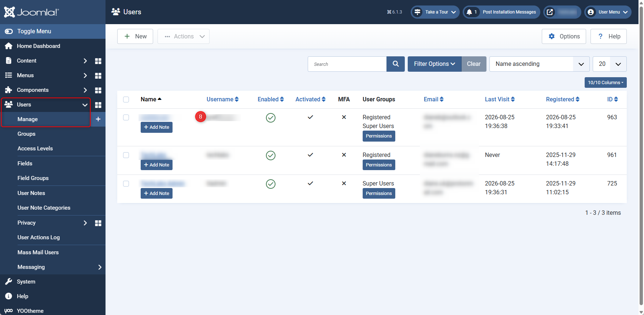Sort by Email column header
644x315 pixels.
coord(434,100)
